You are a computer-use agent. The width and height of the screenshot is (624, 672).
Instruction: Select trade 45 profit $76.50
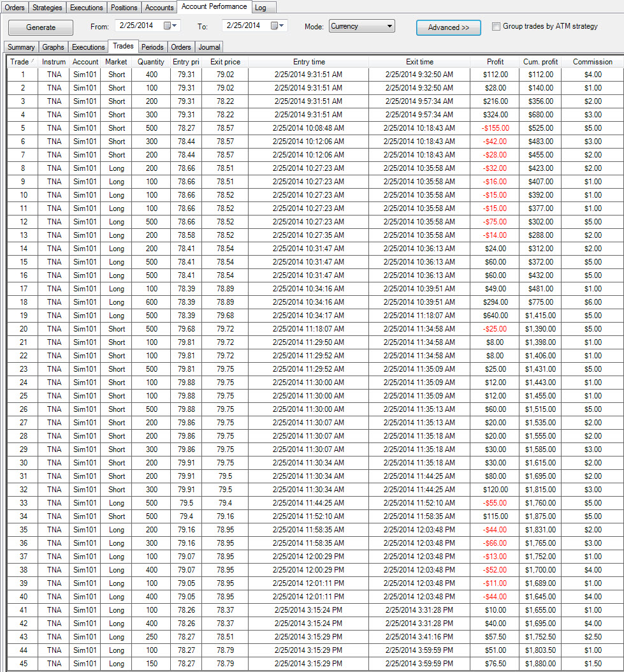point(495,664)
